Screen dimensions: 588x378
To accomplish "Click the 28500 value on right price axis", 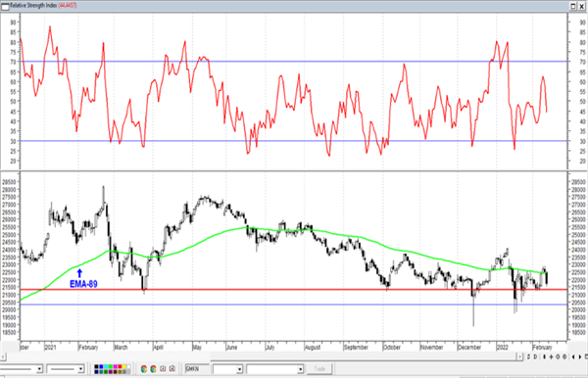I will click(x=578, y=182).
